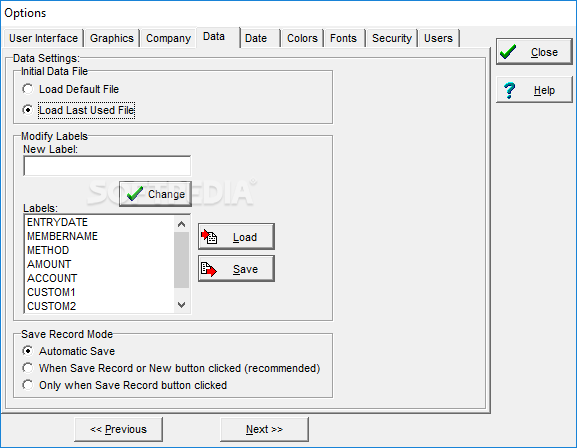Select METHOD in the labels list
Screen dimensions: 577x448
[x=99, y=250]
